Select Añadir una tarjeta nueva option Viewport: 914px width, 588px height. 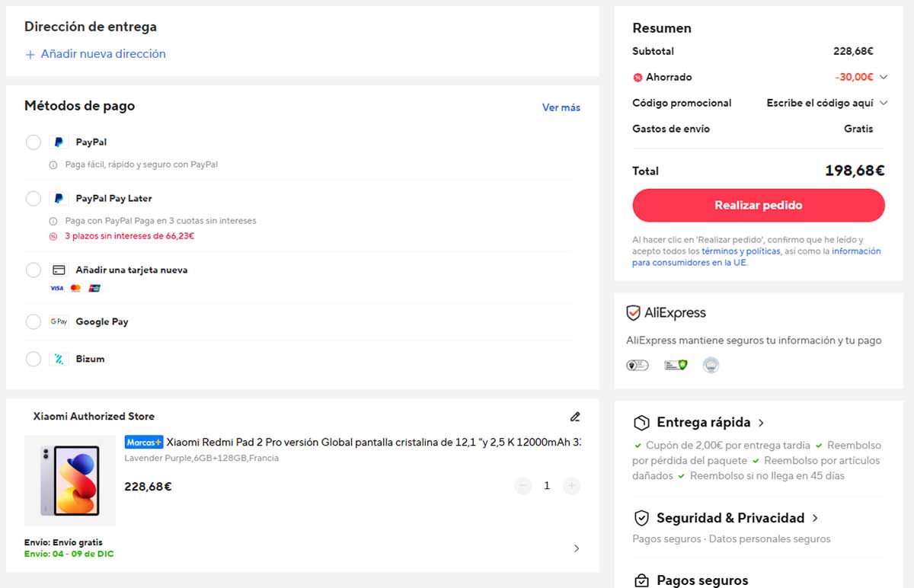[x=33, y=270]
